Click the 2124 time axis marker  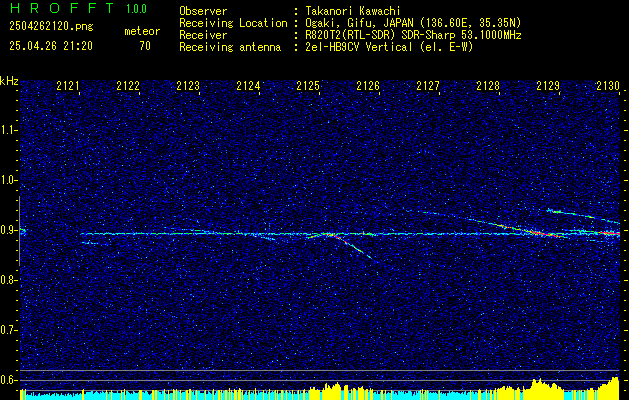248,86
